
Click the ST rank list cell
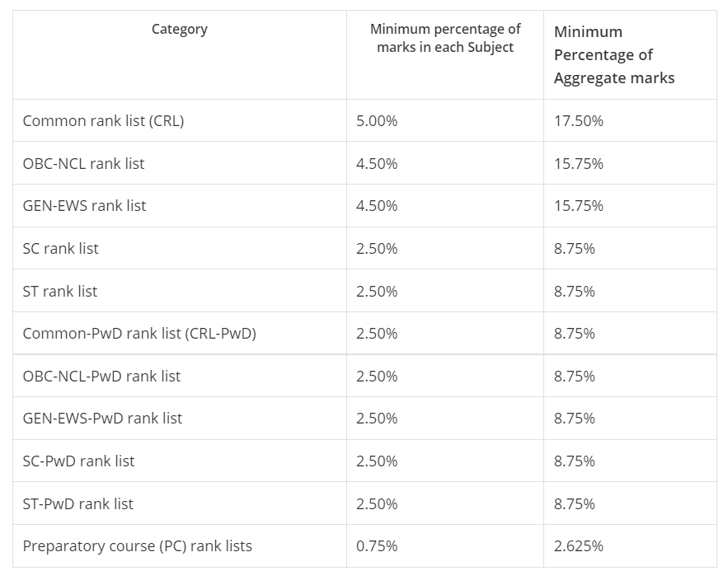pos(60,292)
